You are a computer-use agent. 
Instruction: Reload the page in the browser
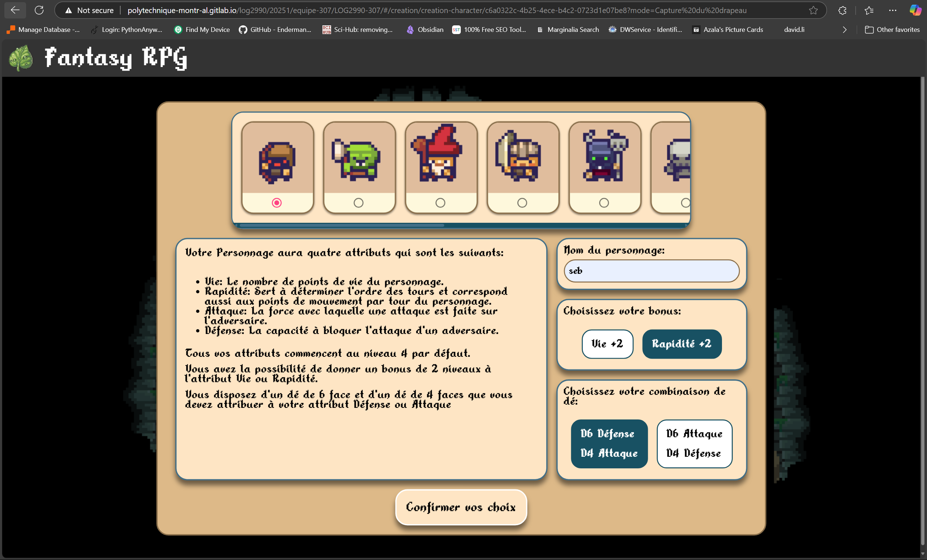pos(39,10)
